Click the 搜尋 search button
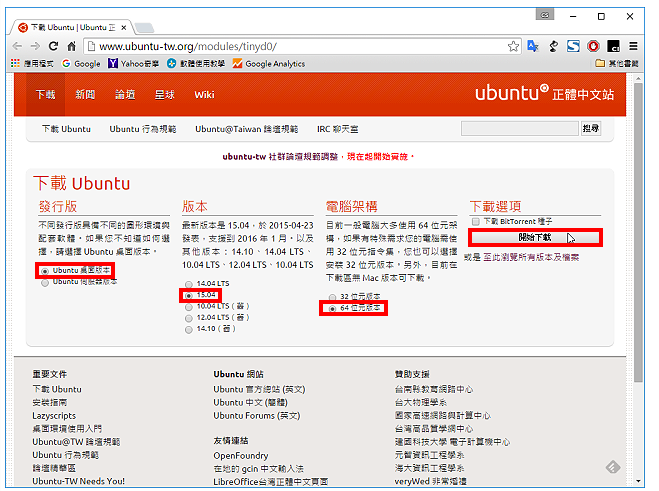 click(590, 128)
